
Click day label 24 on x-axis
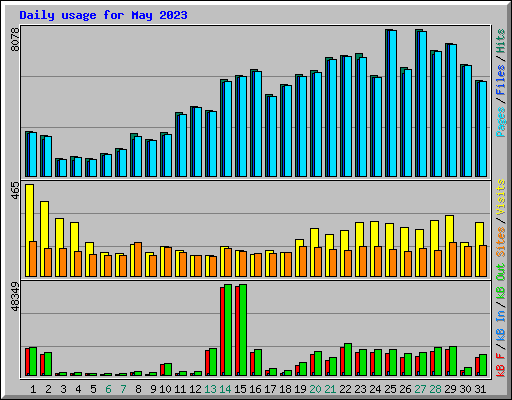point(375,389)
